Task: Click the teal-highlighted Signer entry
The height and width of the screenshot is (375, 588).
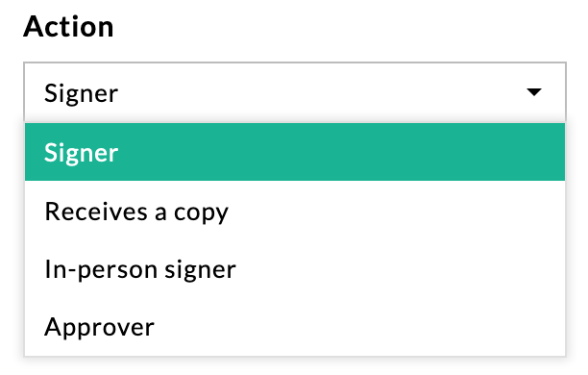Action: [x=295, y=152]
